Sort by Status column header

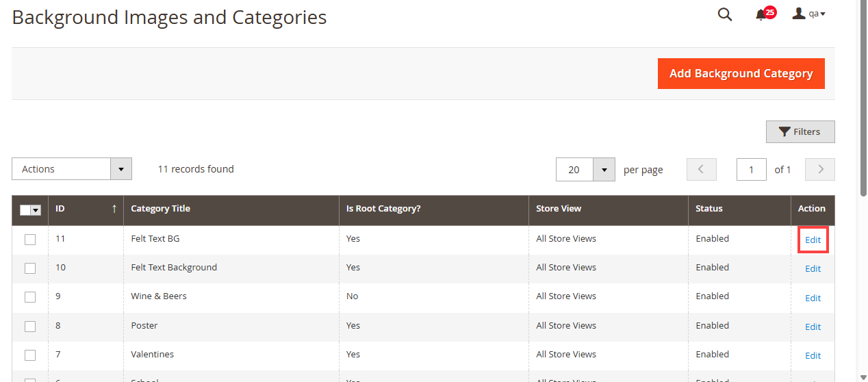pos(709,209)
